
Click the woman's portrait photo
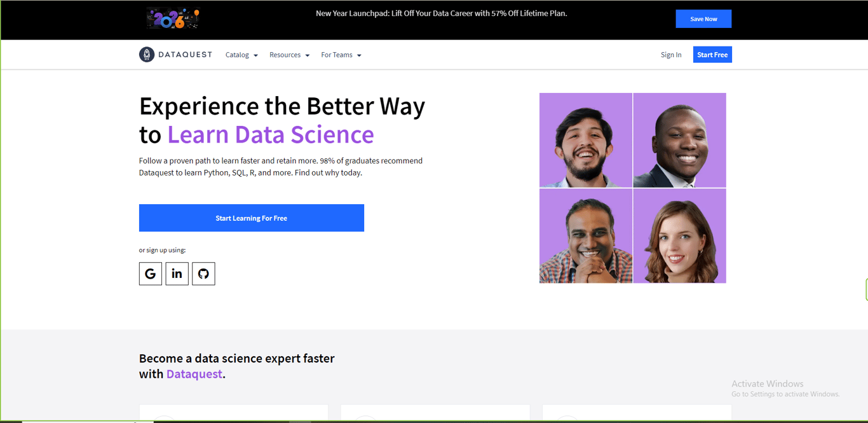(x=679, y=236)
